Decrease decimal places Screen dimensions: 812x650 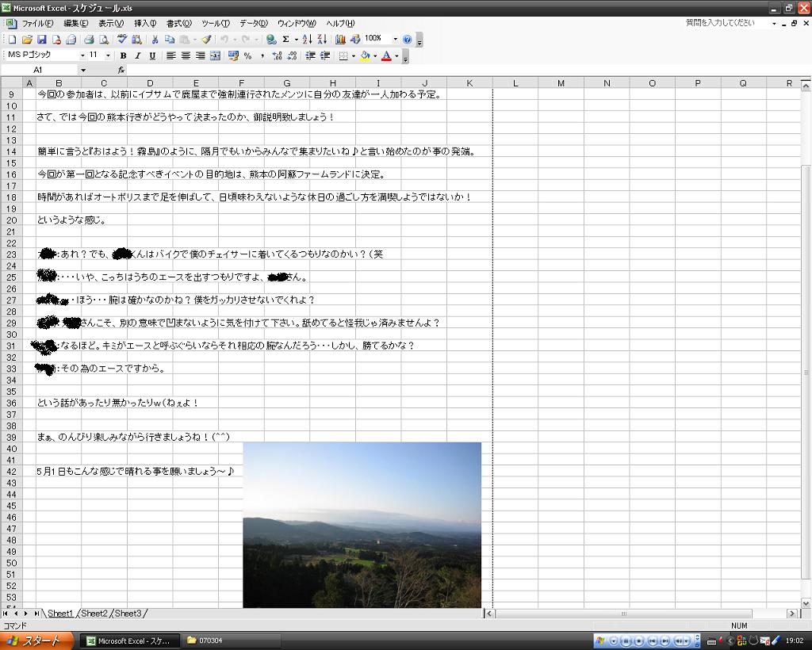[292, 56]
